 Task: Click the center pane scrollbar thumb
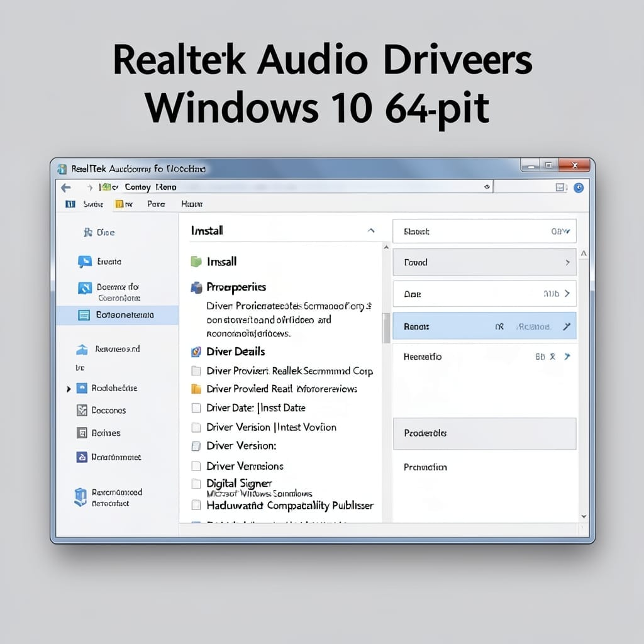click(x=386, y=328)
